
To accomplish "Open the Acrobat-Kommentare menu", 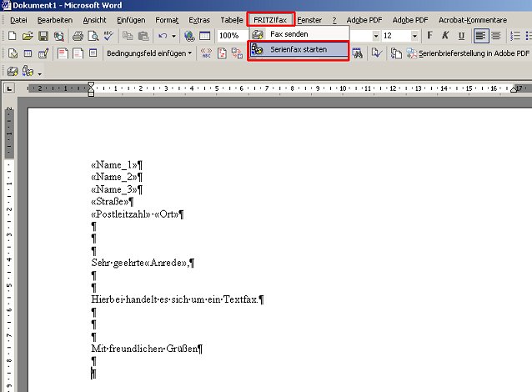I will pos(473,20).
